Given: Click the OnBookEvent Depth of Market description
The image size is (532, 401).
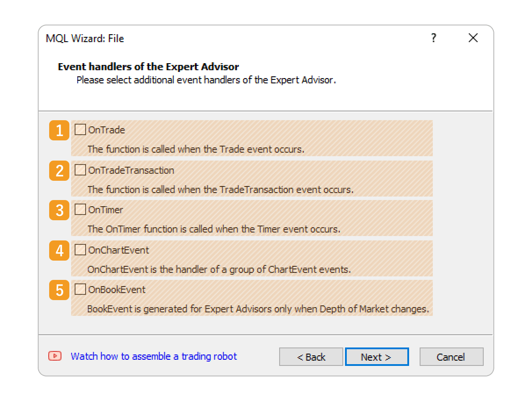Looking at the screenshot, I should coord(258,309).
